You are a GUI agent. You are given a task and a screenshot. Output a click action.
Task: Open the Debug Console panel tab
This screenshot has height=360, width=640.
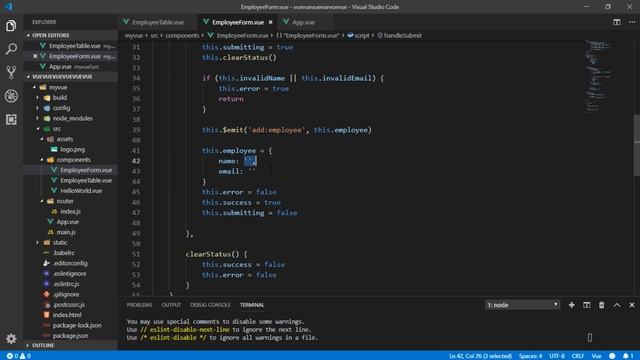(x=210, y=305)
